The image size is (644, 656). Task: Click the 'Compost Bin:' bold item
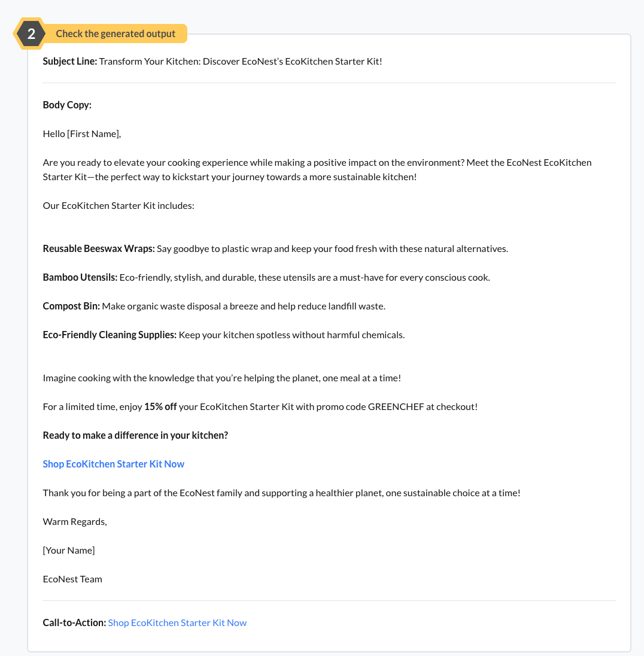(71, 306)
